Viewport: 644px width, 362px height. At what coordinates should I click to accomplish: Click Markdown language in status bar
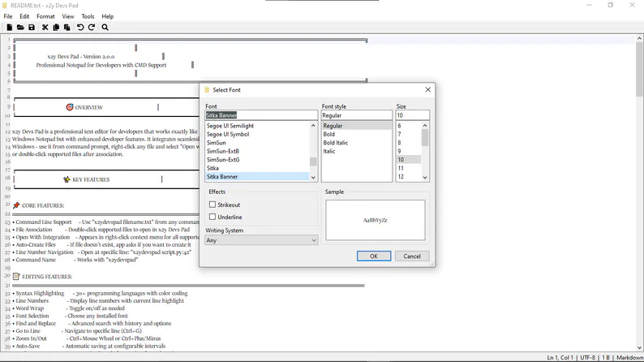coord(629,358)
